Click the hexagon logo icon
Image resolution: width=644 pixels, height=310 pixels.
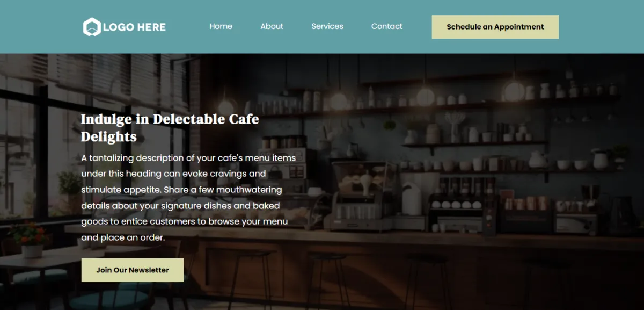click(92, 27)
